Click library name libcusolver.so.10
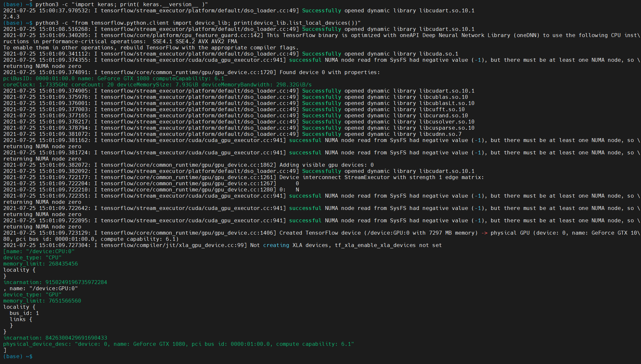This screenshot has height=364, width=641. (447, 122)
